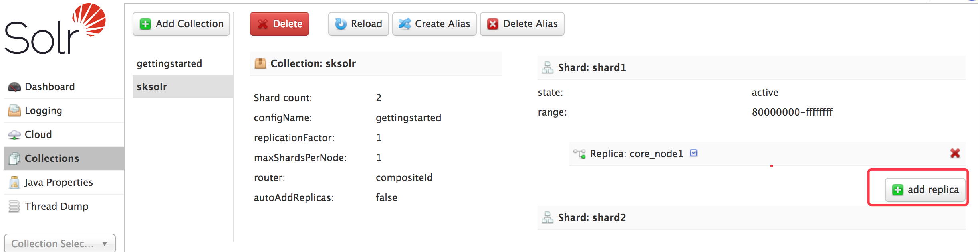
Task: Delete replica core_node1 with red X
Action: 955,153
